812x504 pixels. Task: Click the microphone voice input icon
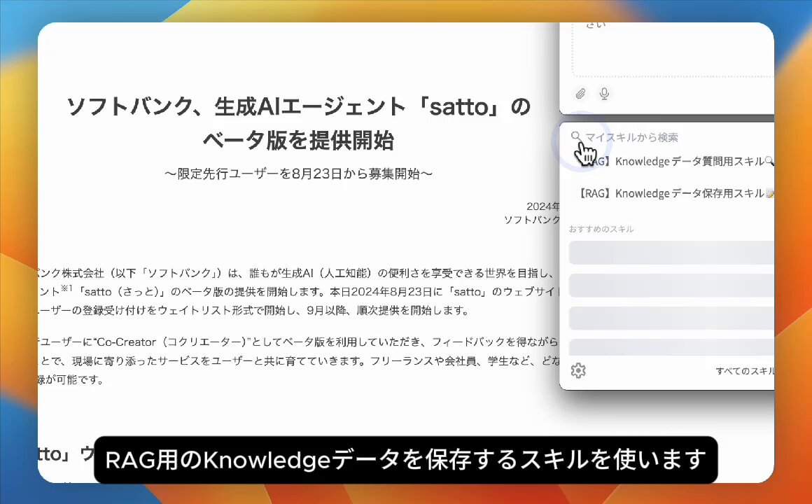[603, 93]
